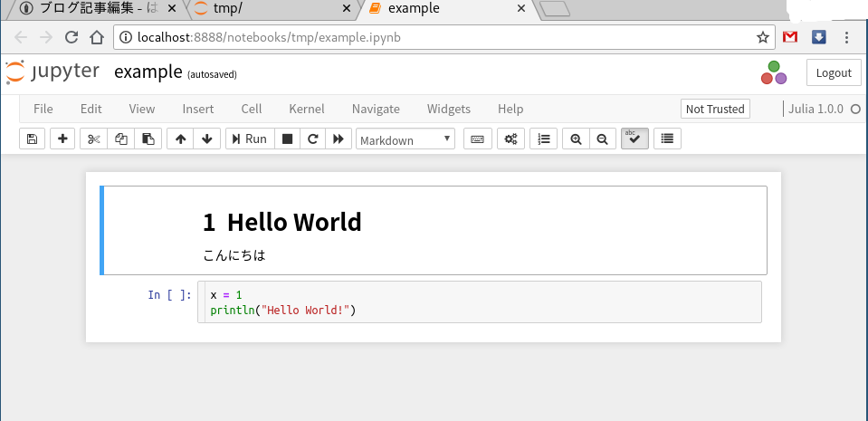View site information icon in address bar
Viewport: 868px width, 421px height.
point(126,38)
